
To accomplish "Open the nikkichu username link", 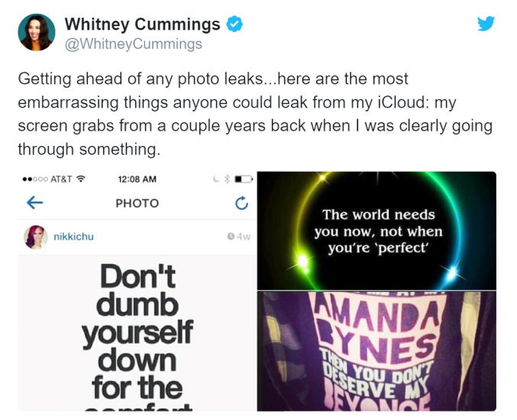I will pyautogui.click(x=73, y=237).
